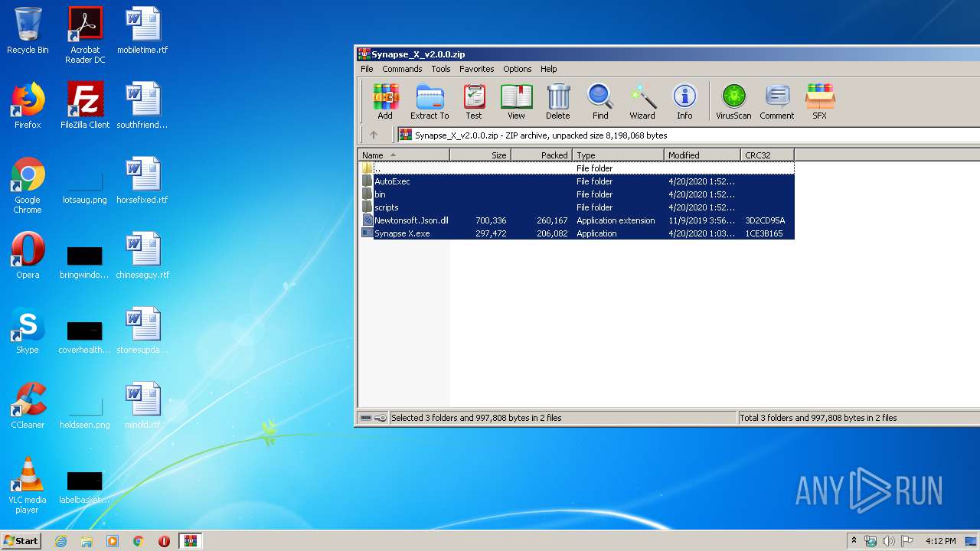The image size is (980, 551).
Task: Open the archive Info icon
Action: point(684,102)
